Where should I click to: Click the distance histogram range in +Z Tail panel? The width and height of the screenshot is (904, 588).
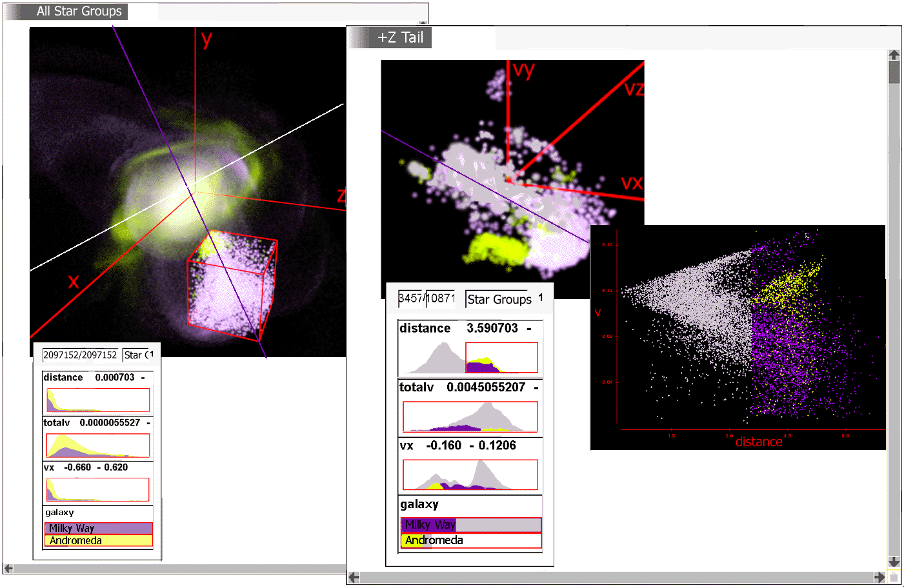point(501,358)
